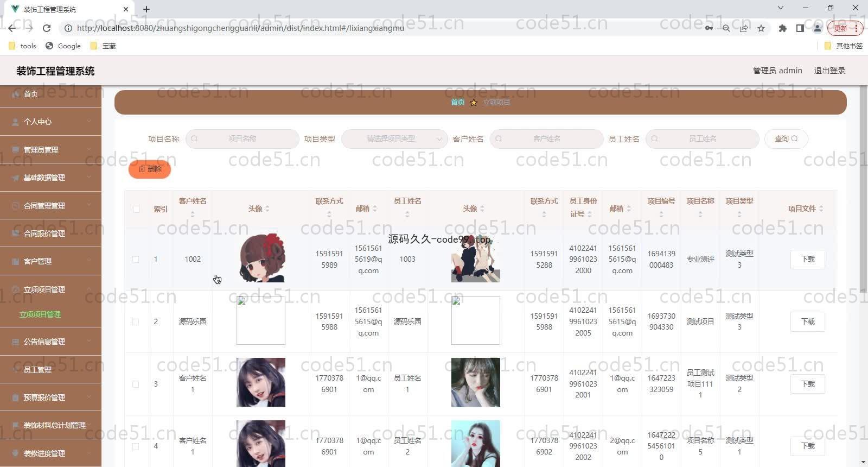This screenshot has height=467, width=868.
Task: Sort by the first 邮箱 column
Action: pos(374,209)
